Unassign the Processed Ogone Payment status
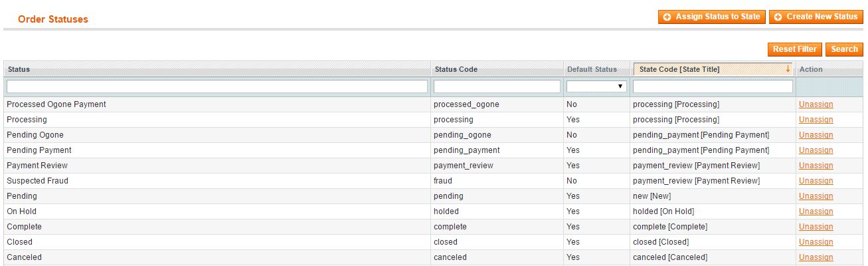This screenshot has height=266, width=868. point(816,104)
